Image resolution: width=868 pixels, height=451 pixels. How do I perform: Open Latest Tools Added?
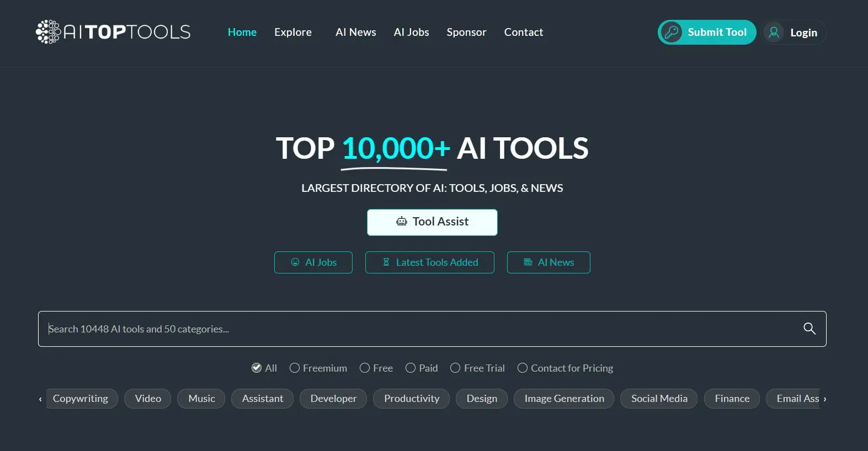pos(430,262)
